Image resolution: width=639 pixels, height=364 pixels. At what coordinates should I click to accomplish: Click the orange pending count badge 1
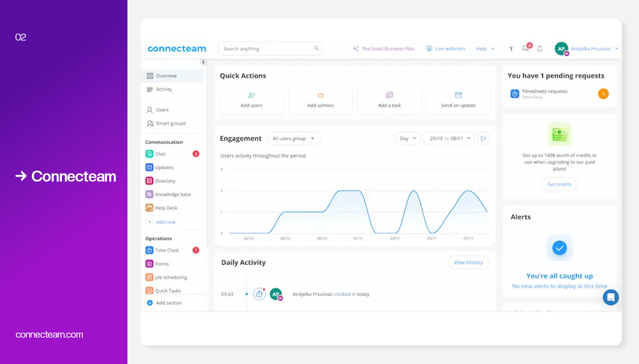click(x=603, y=94)
